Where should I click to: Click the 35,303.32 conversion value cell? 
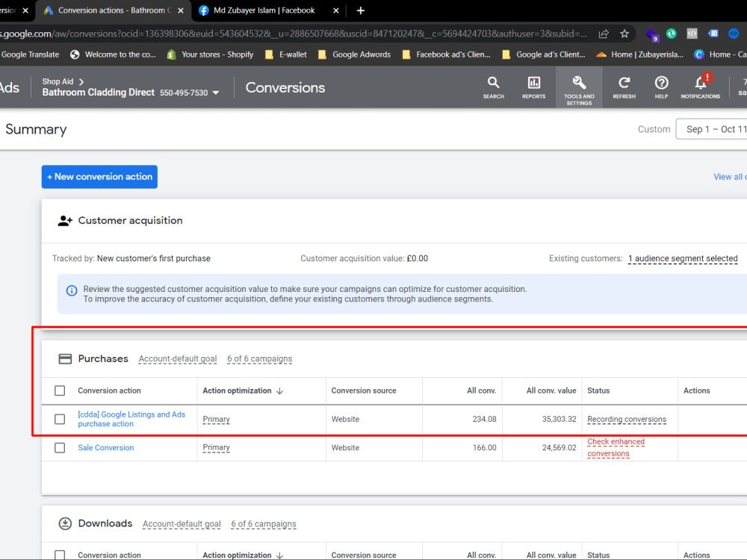[x=559, y=420]
